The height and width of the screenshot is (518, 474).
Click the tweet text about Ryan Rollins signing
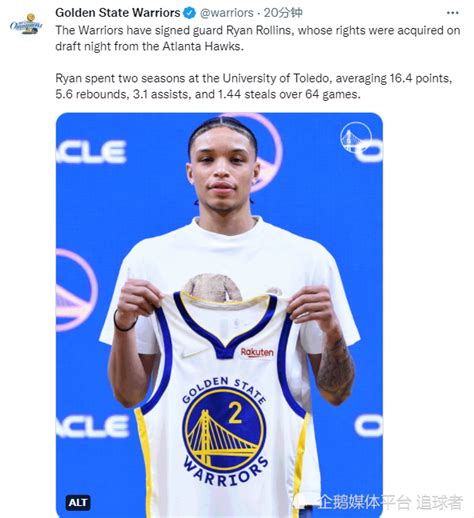(x=258, y=38)
